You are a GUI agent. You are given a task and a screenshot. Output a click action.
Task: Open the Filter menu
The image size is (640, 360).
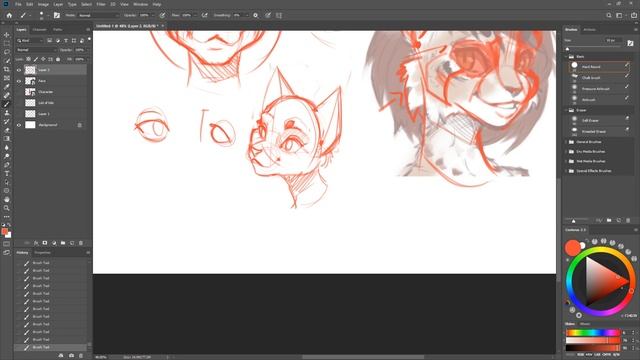pos(101,4)
